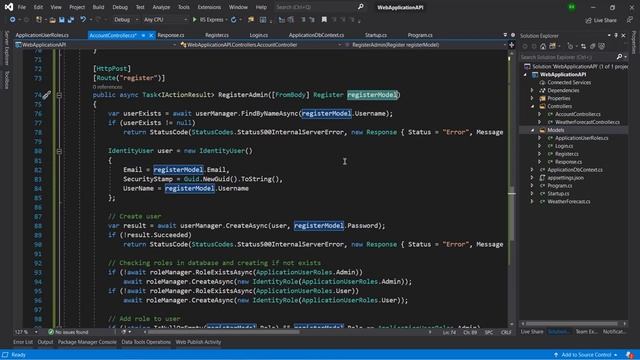
Task: Start debugging with IIS Express play button
Action: click(195, 20)
